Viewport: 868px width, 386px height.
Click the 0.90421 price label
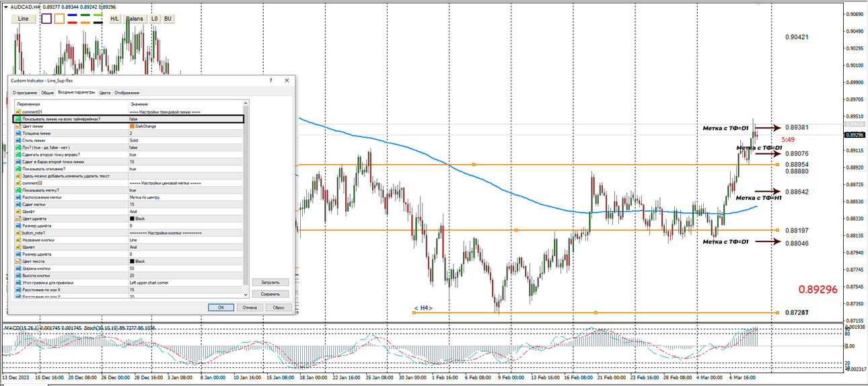click(x=797, y=37)
